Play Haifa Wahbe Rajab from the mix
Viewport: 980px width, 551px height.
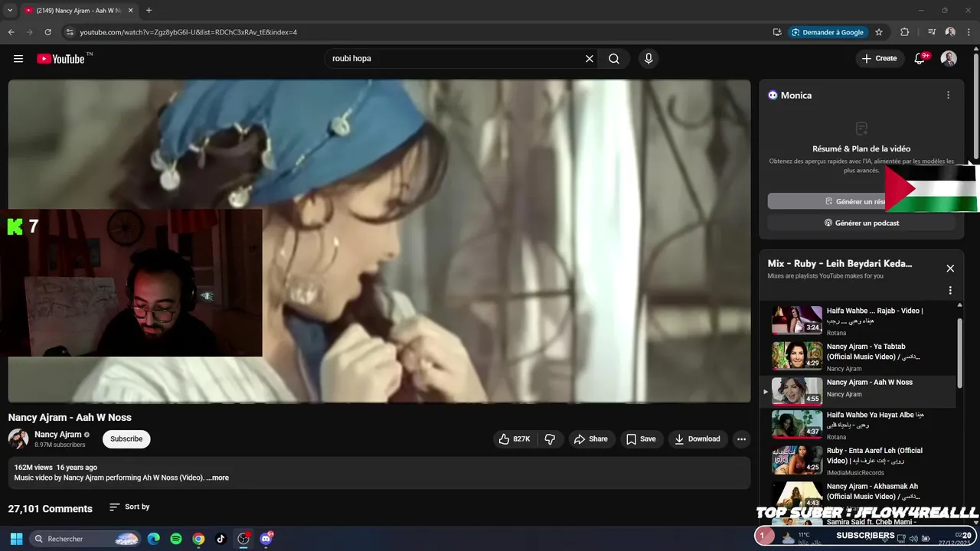click(856, 321)
